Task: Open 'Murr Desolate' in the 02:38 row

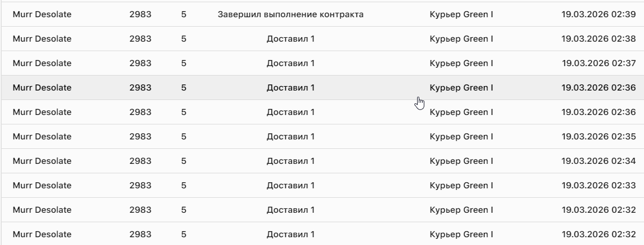Action: 42,39
